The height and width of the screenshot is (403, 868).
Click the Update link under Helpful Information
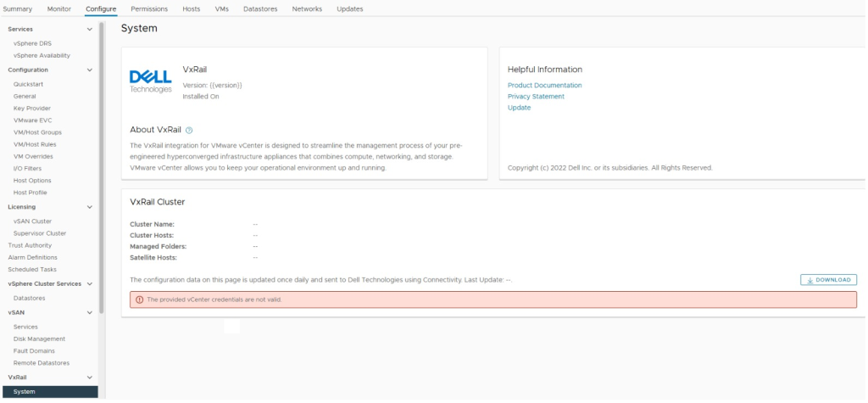point(519,108)
